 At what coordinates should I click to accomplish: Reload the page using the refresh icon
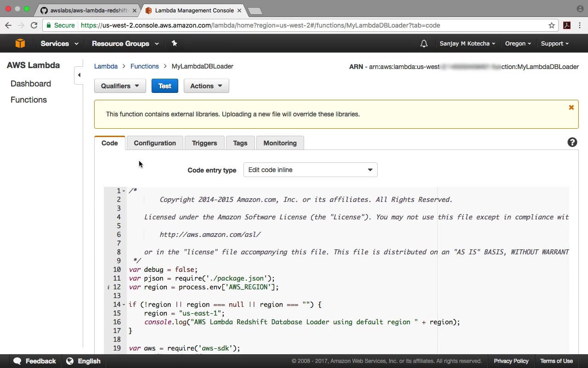[x=34, y=25]
